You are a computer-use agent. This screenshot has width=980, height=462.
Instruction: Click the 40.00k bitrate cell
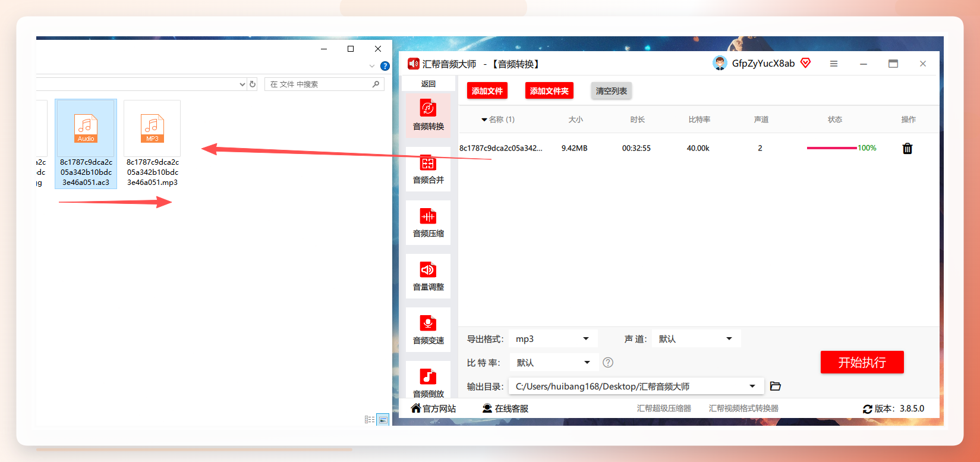pos(698,148)
